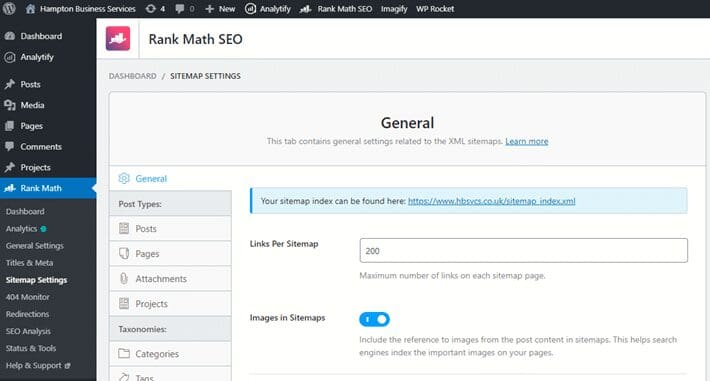This screenshot has height=381, width=710.
Task: Click the Pages tab icon
Action: click(x=124, y=253)
